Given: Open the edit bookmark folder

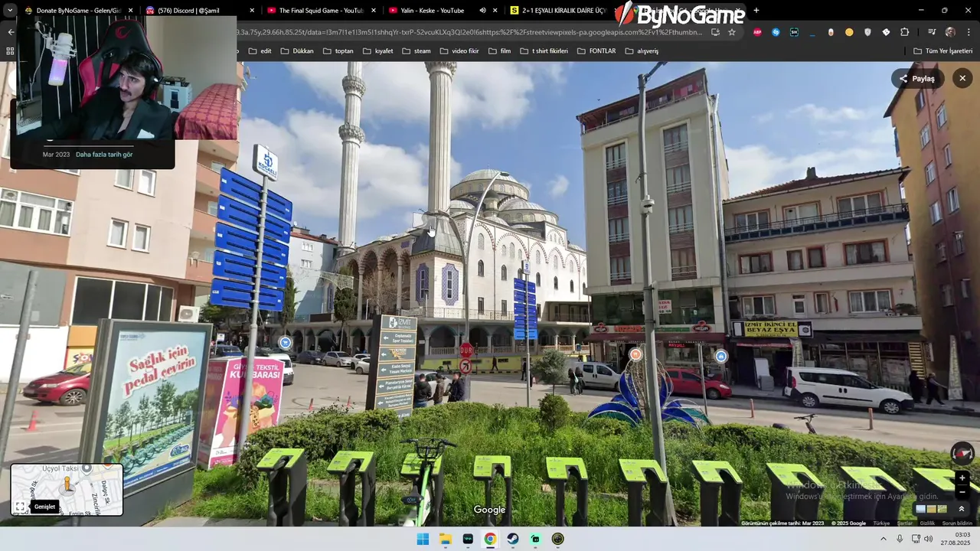Looking at the screenshot, I should tap(260, 51).
